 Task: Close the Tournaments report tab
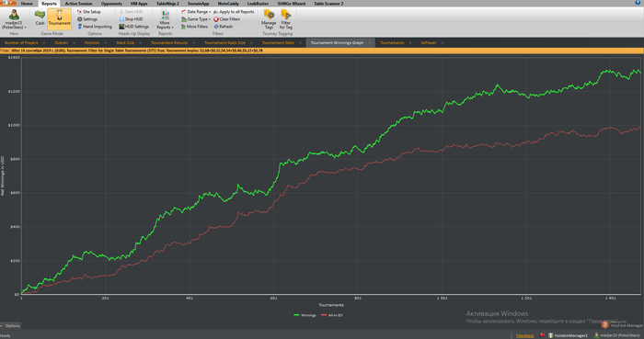click(410, 42)
